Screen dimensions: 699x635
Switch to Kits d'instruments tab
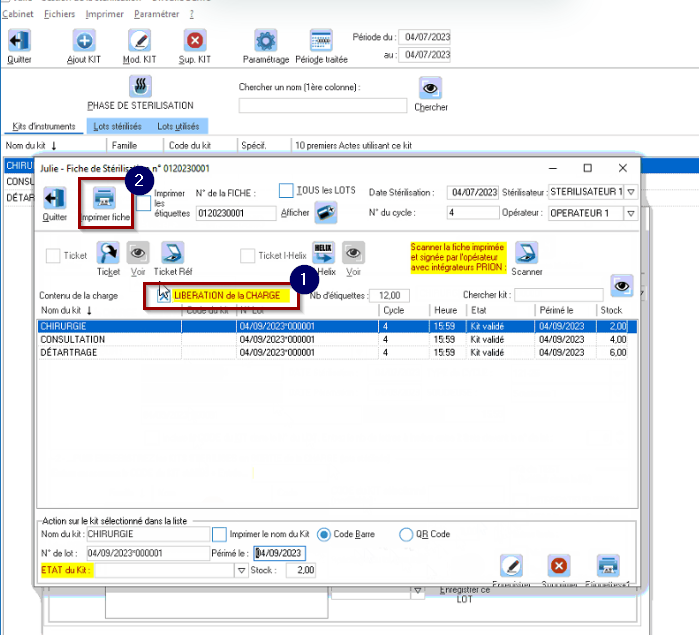tap(44, 127)
